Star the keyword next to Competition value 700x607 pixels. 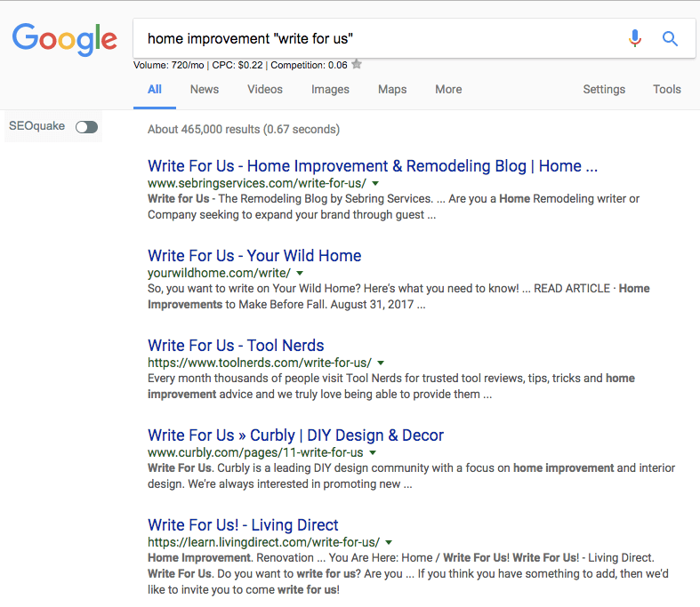[x=357, y=65]
